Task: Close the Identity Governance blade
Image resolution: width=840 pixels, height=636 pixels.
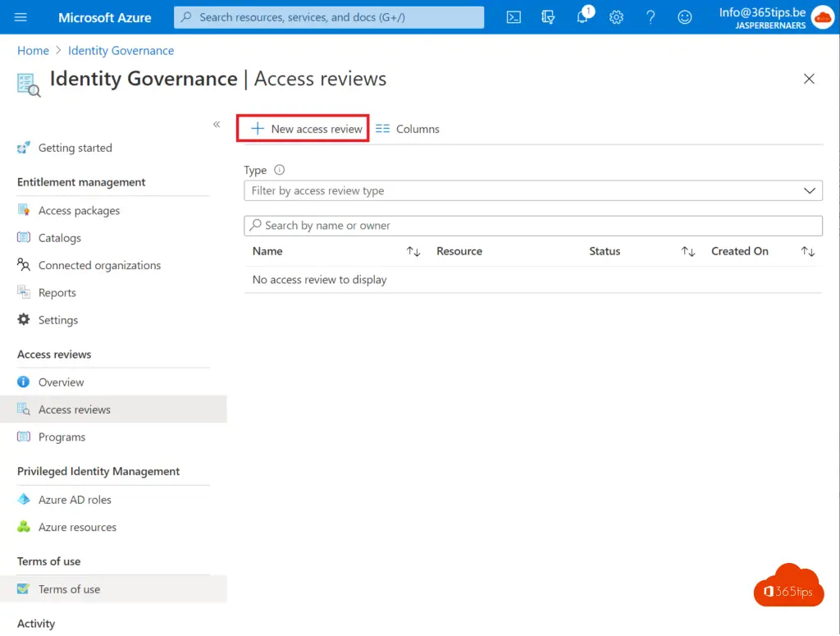Action: tap(809, 79)
